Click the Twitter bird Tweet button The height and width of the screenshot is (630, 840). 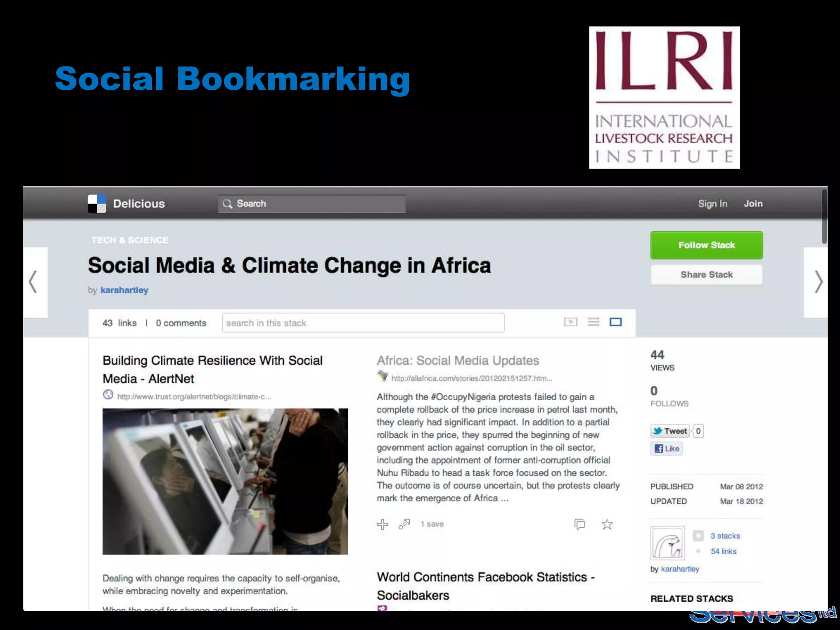670,431
